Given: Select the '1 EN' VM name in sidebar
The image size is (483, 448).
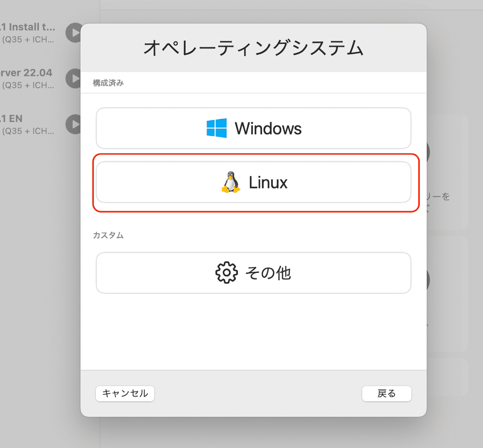Looking at the screenshot, I should [12, 119].
